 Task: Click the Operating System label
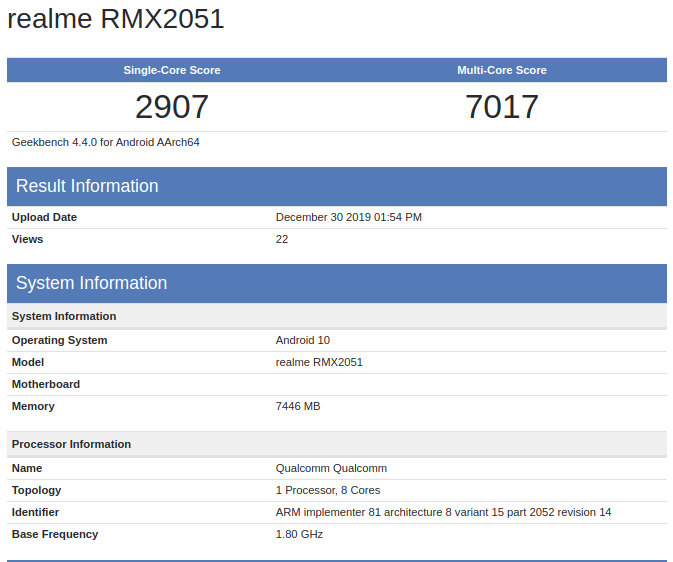[59, 340]
